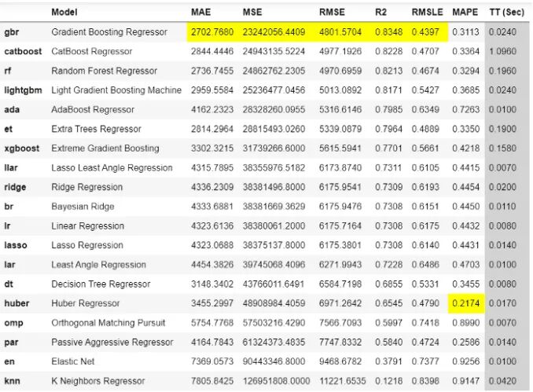Select the ridge row index label
The width and height of the screenshot is (533, 392).
[x=15, y=187]
